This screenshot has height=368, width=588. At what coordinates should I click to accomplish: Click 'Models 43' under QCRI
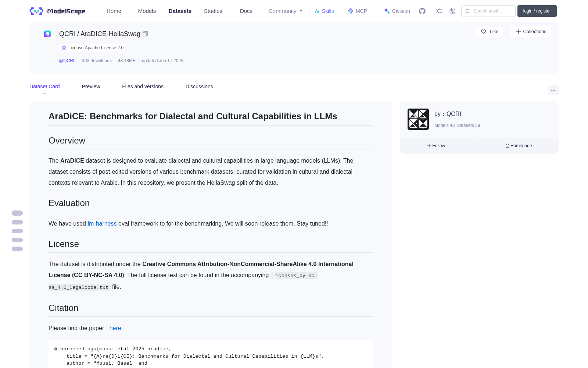tap(444, 125)
